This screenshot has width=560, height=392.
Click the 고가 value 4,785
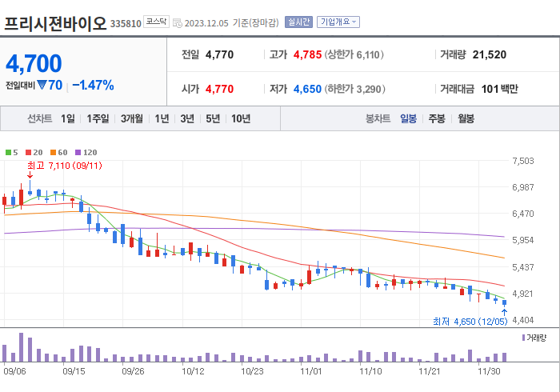point(307,54)
